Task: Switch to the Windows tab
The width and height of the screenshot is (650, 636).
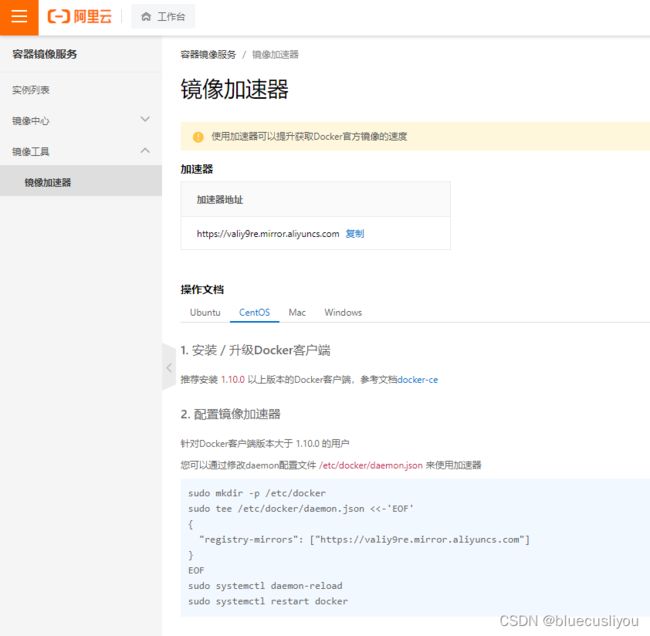Action: (x=343, y=313)
